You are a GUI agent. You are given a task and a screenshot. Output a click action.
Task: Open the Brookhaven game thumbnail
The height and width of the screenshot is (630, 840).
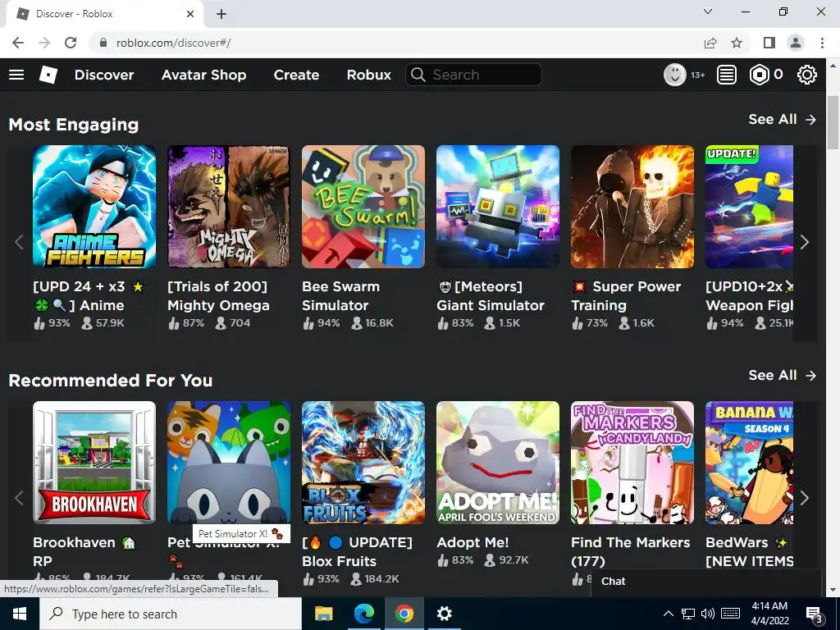[94, 463]
